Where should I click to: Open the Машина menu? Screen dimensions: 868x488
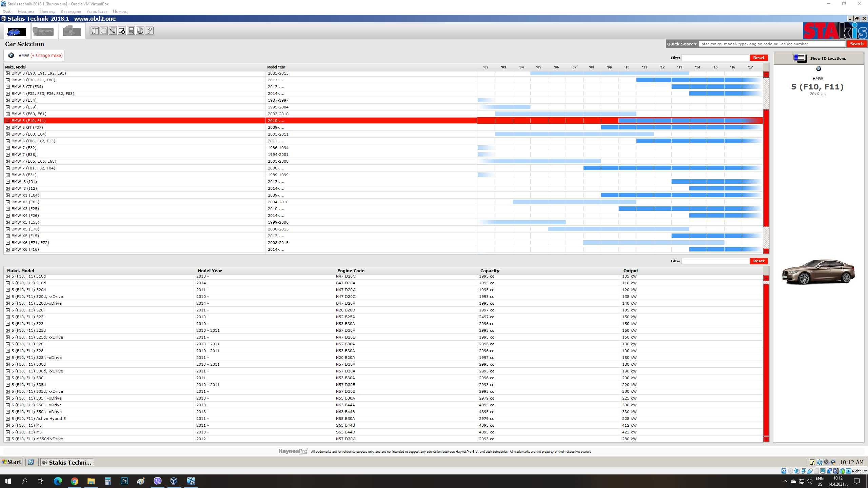[x=26, y=11]
